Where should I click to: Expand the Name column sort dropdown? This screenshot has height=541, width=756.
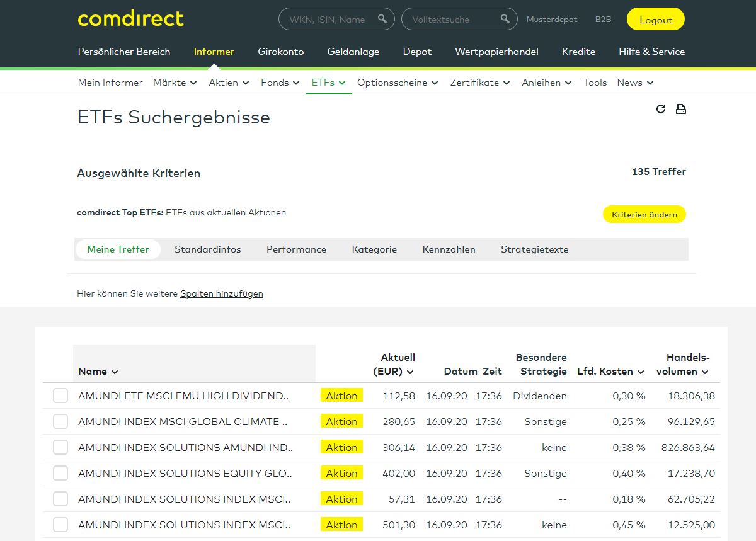coord(115,372)
